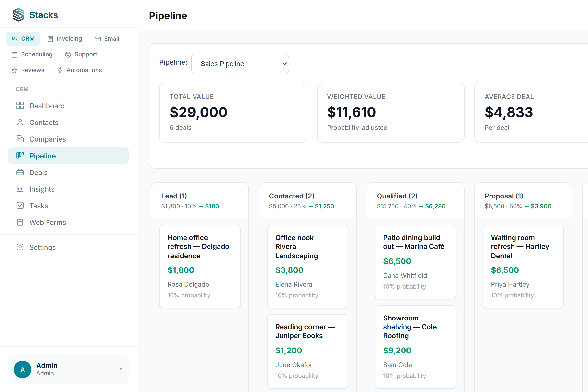This screenshot has width=588, height=392.
Task: Open Showroom shelving Cole Roofing deal
Action: click(x=416, y=347)
